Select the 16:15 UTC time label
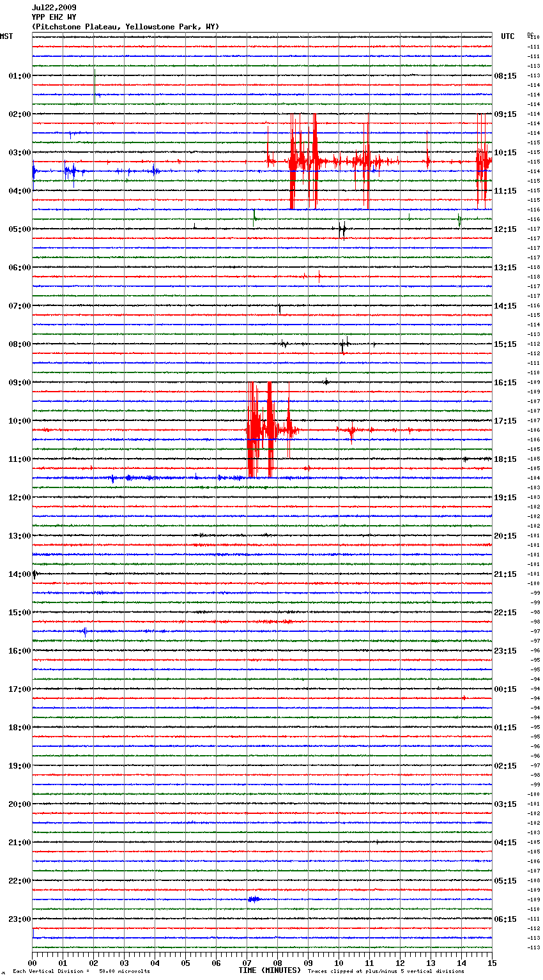Viewport: 543px width, 980px height. click(505, 383)
